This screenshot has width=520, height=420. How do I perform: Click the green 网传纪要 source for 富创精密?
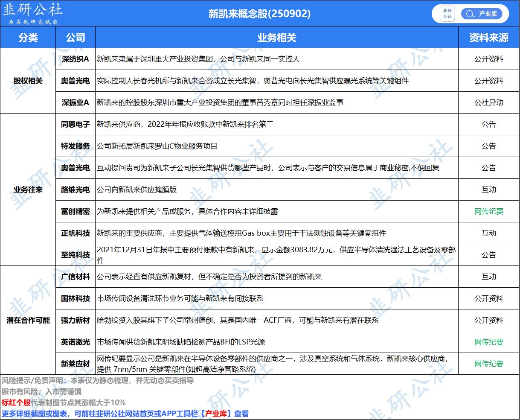click(489, 211)
